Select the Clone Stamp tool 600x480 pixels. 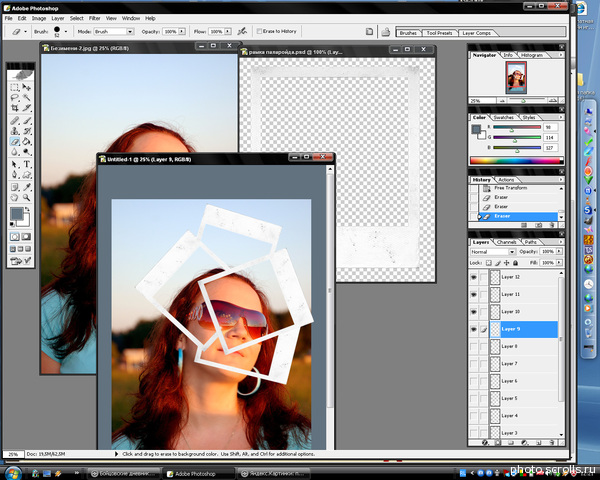tap(15, 131)
